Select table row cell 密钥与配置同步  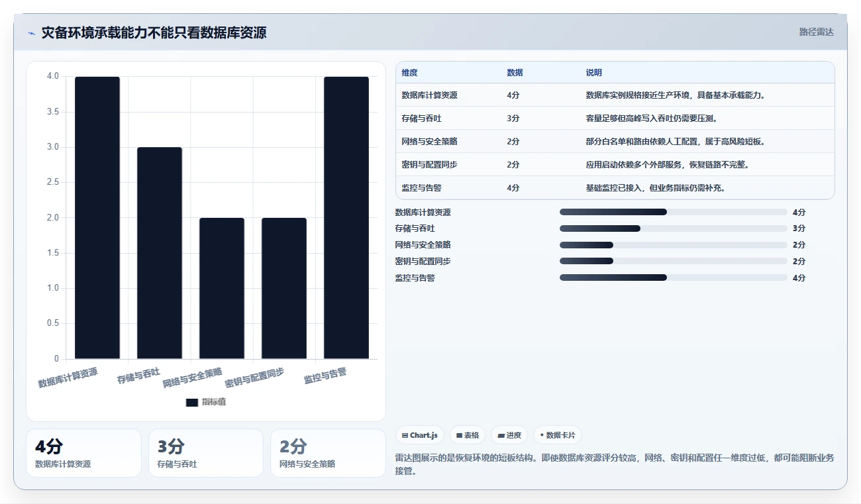pos(429,165)
